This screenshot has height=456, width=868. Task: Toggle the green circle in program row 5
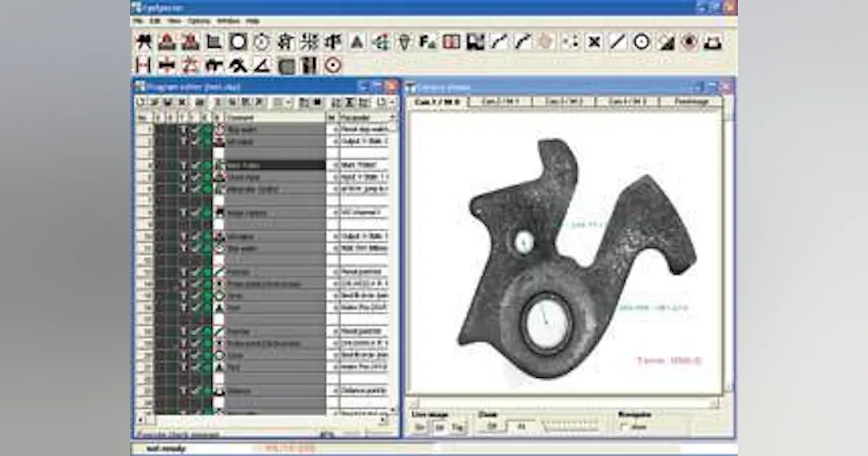pyautogui.click(x=207, y=177)
